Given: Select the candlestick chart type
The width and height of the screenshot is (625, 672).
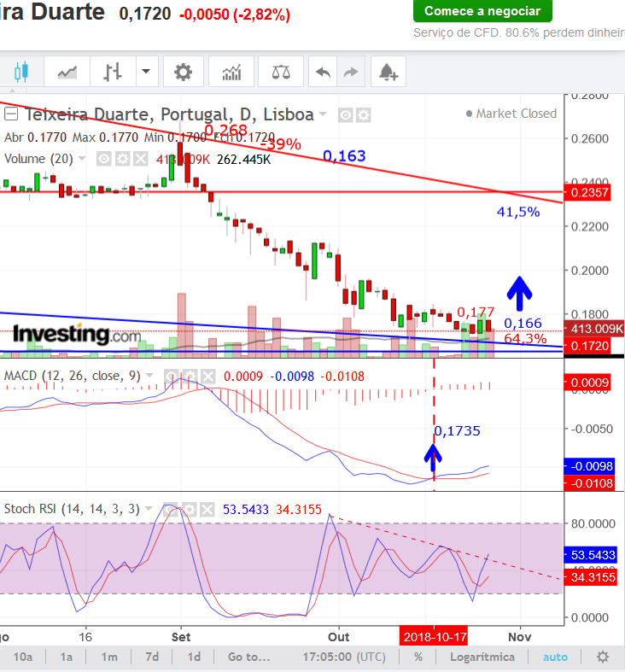Looking at the screenshot, I should click(21, 72).
